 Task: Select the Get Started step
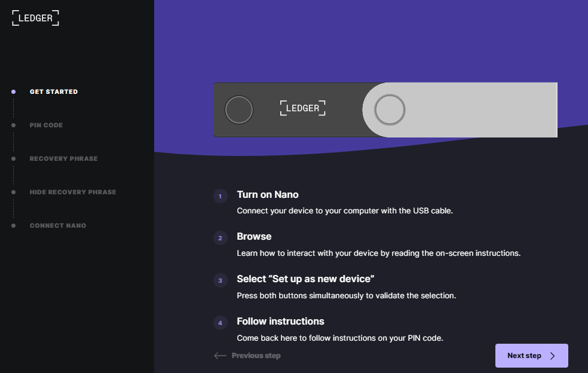coord(54,91)
